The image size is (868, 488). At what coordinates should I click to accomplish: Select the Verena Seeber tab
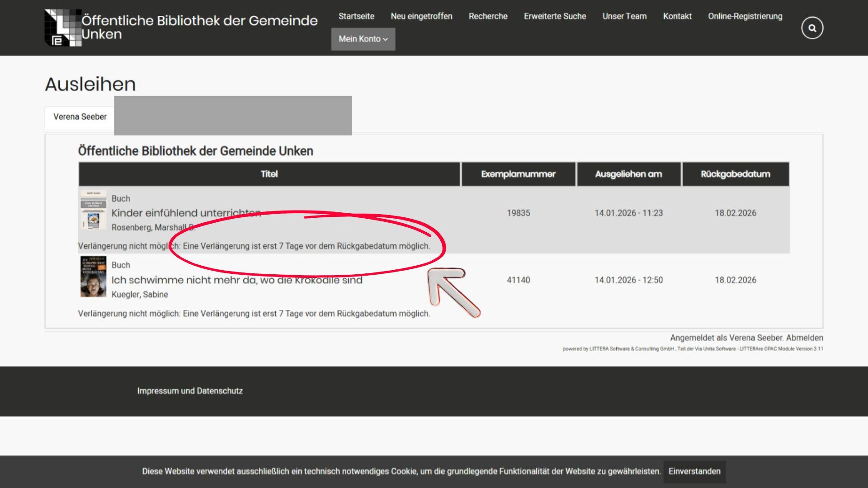(x=80, y=117)
